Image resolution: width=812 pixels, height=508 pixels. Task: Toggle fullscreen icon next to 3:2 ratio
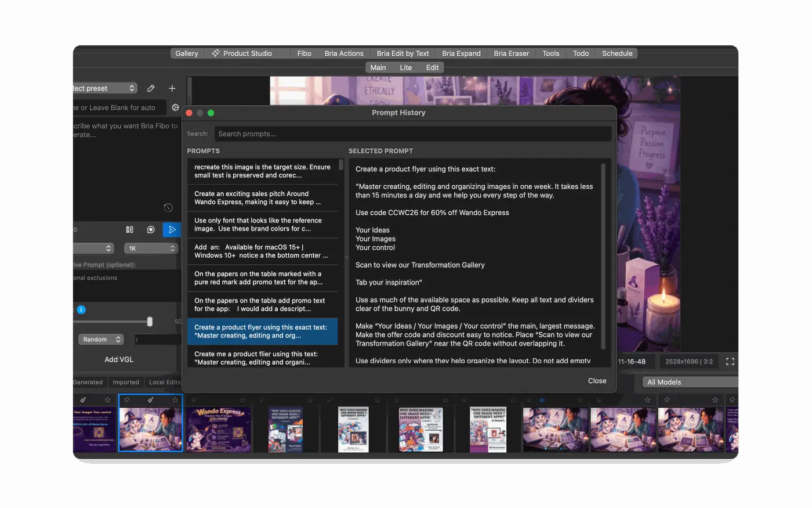tap(730, 361)
